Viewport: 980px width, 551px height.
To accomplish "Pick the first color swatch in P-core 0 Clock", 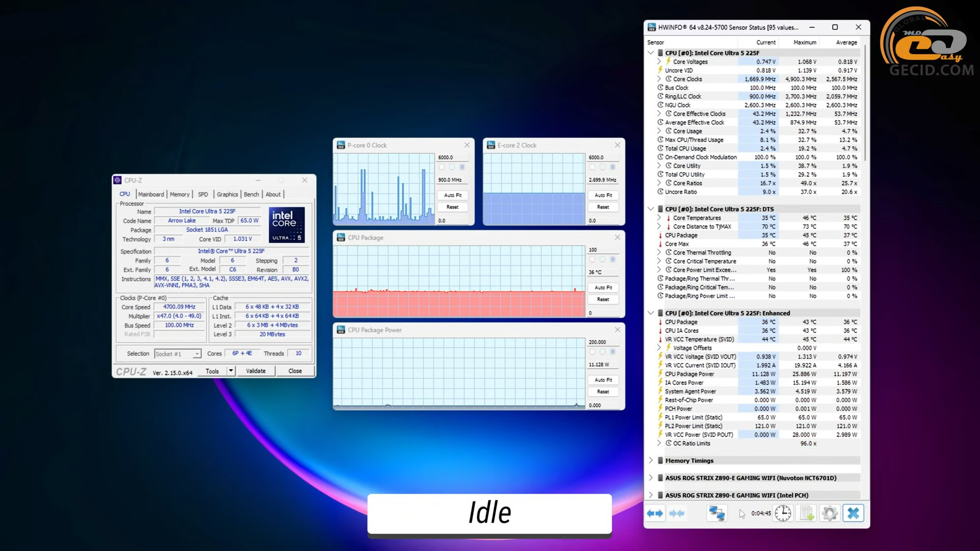I will pyautogui.click(x=442, y=167).
